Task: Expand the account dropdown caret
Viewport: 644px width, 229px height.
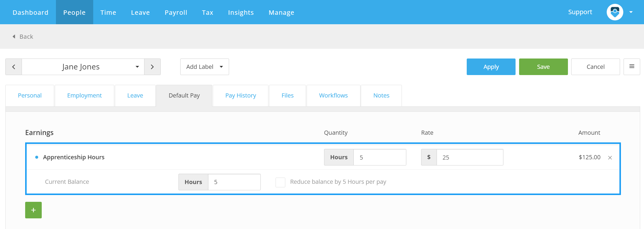Action: click(631, 12)
